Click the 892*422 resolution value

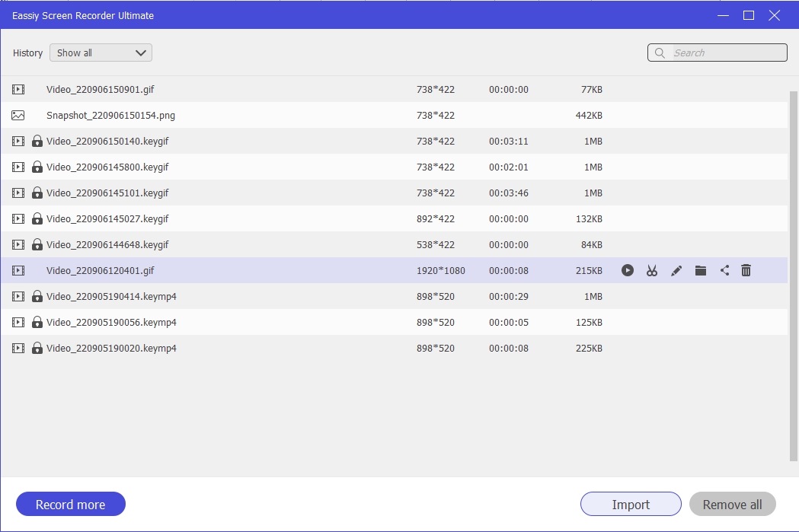click(x=436, y=219)
